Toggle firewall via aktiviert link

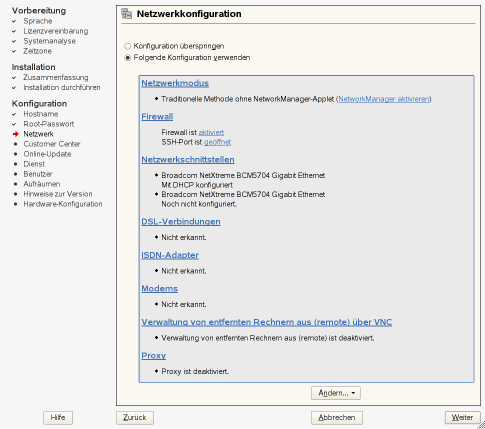pyautogui.click(x=211, y=132)
